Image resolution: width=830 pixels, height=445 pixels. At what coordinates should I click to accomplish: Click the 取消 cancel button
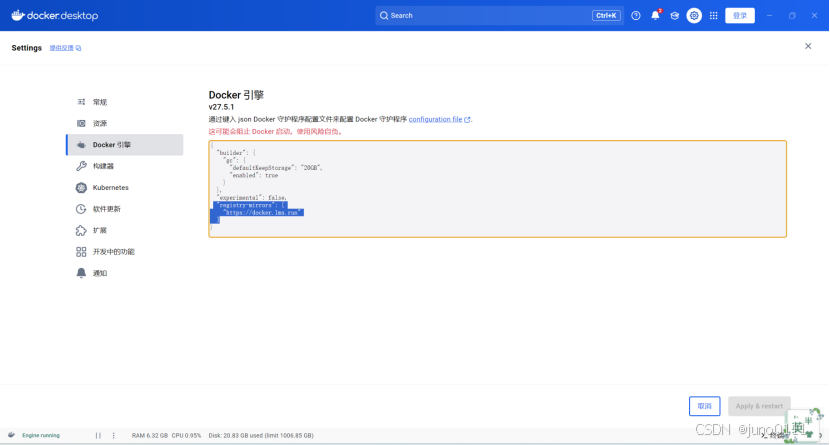tap(705, 406)
